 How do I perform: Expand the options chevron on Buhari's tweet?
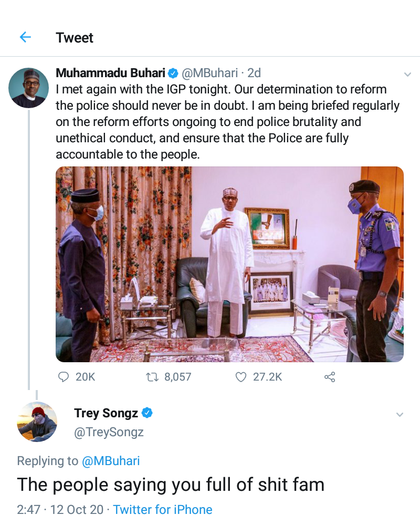(x=407, y=75)
